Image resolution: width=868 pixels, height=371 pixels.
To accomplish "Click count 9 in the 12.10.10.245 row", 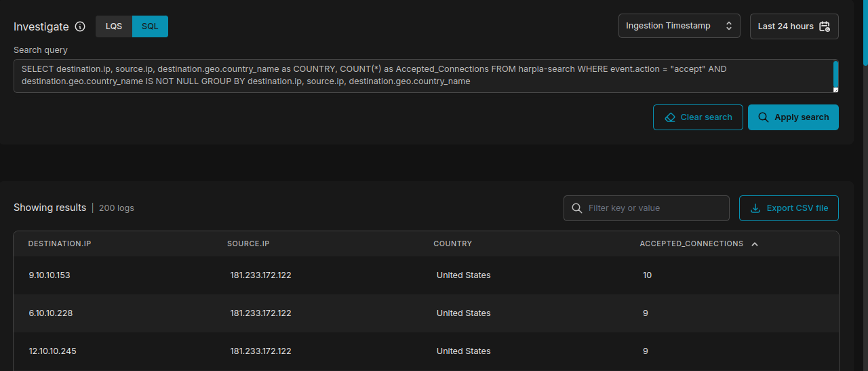I will pos(646,351).
